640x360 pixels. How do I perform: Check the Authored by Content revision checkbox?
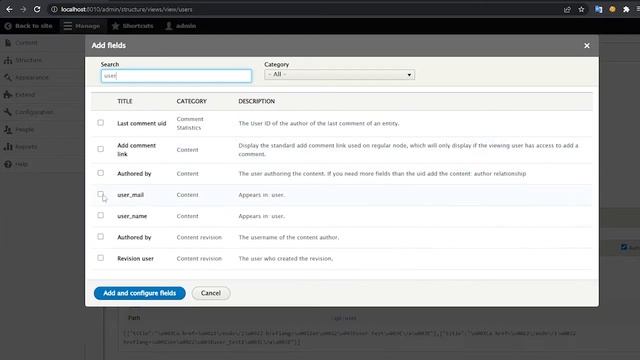point(100,237)
